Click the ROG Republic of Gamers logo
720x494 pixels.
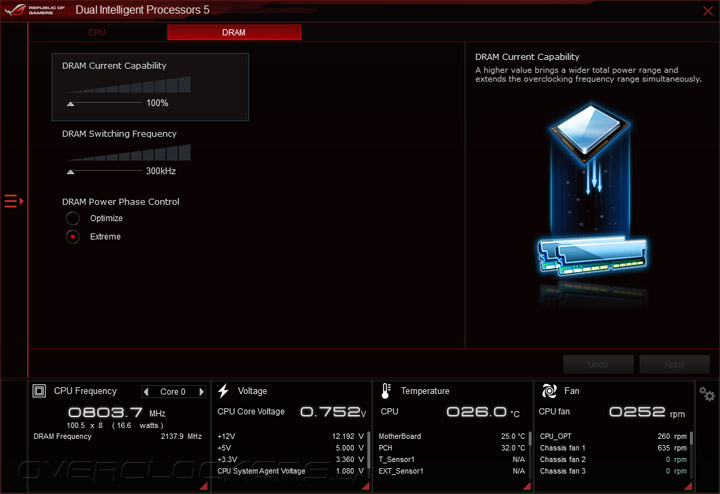point(34,10)
